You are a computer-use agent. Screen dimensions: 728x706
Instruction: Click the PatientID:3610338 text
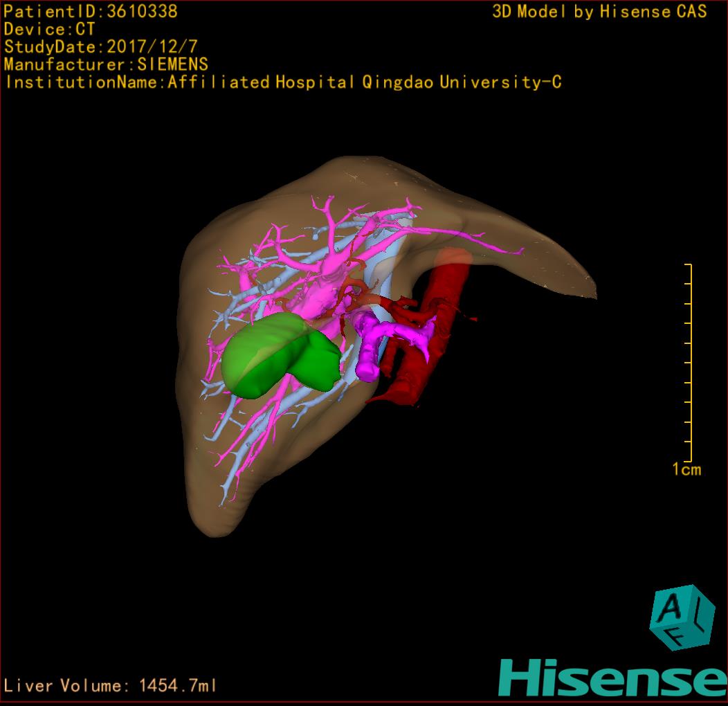click(x=91, y=12)
